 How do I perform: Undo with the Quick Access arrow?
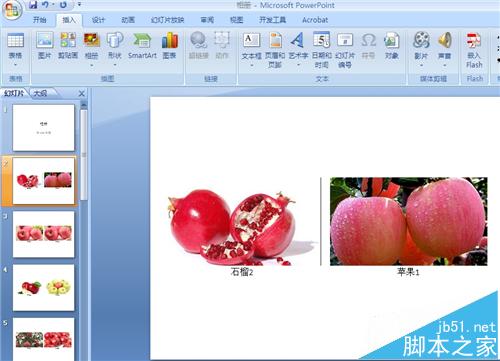pyautogui.click(x=45, y=5)
